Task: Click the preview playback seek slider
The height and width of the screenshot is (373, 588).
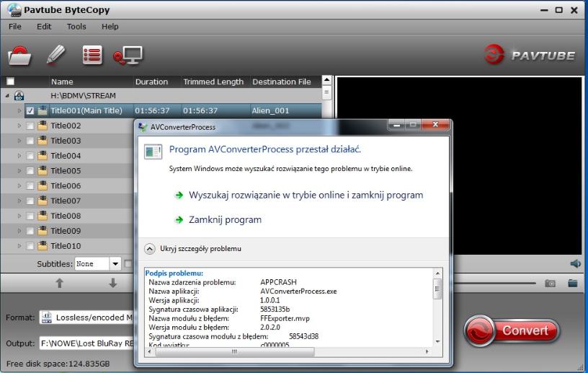Action: (495, 284)
